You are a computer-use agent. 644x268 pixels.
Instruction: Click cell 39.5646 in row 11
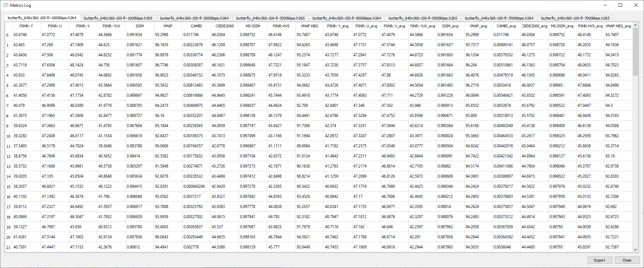point(111,146)
